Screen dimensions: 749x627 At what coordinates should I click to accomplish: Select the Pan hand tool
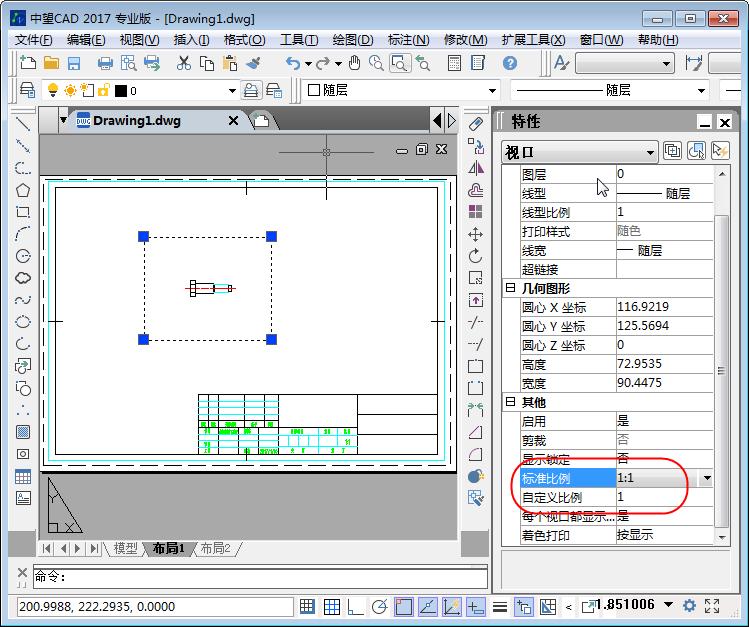click(x=354, y=63)
